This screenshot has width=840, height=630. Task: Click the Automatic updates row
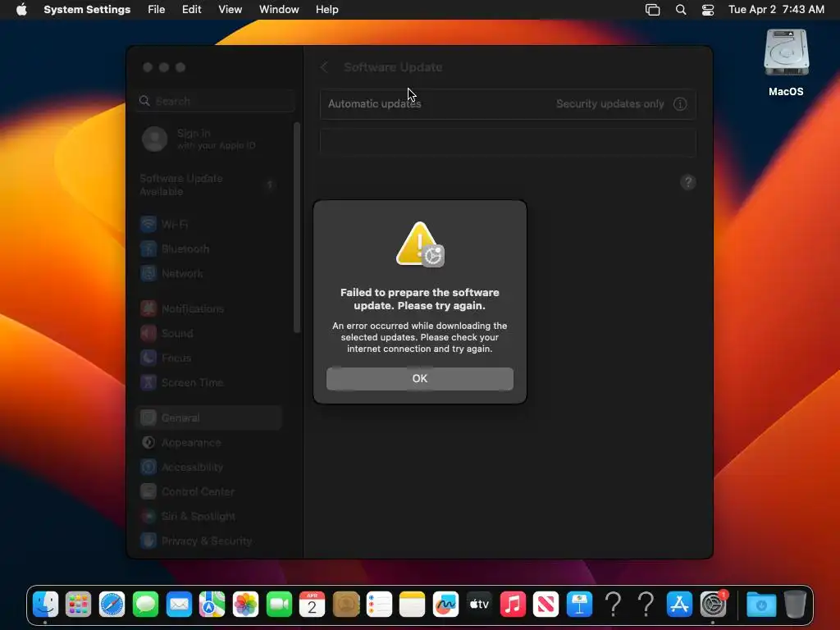[x=508, y=104]
